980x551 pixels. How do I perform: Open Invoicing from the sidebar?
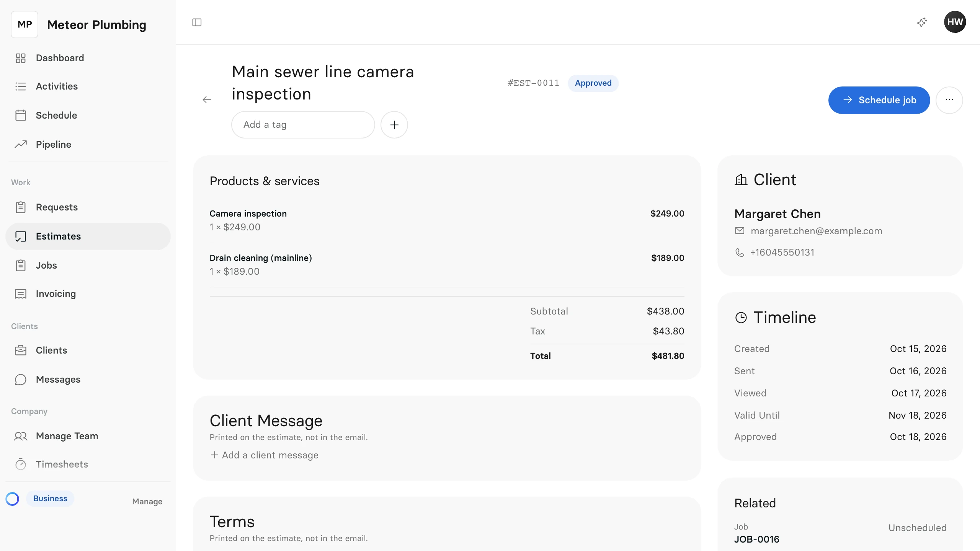[x=88, y=294]
